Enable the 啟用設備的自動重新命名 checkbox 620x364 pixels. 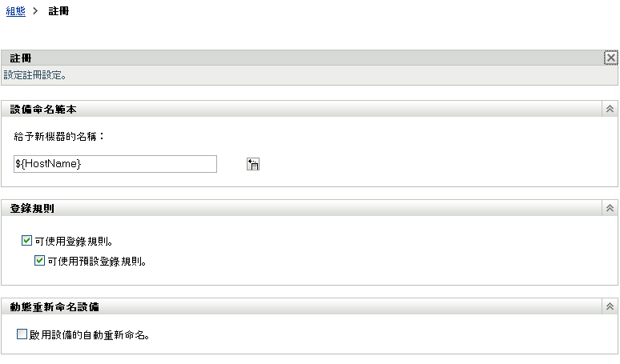click(x=22, y=334)
